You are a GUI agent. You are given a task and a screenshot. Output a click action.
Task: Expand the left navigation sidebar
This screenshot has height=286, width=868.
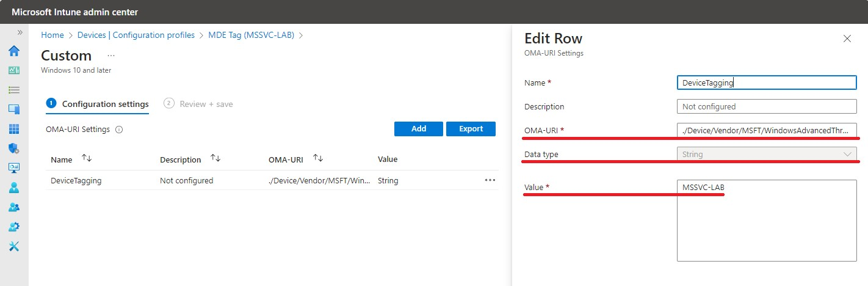[x=20, y=32]
